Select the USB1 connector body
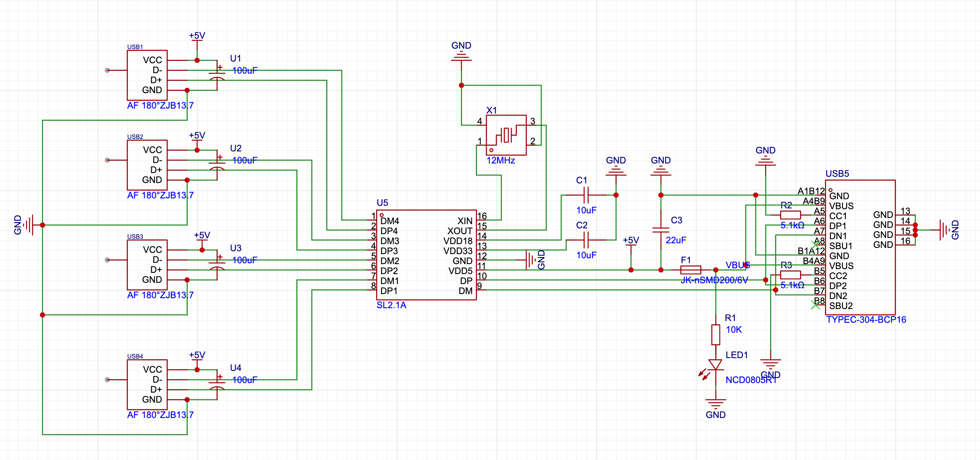This screenshot has height=460, width=980. (147, 75)
